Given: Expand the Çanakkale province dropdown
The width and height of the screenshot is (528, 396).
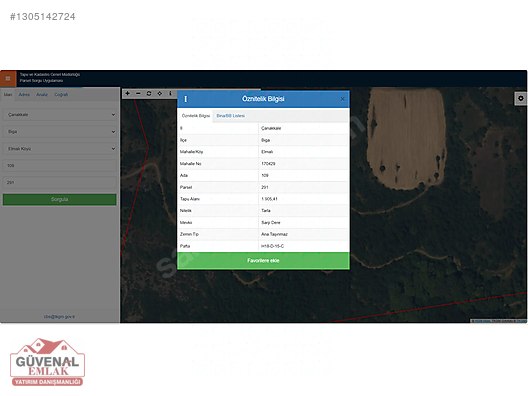Looking at the screenshot, I should point(60,115).
